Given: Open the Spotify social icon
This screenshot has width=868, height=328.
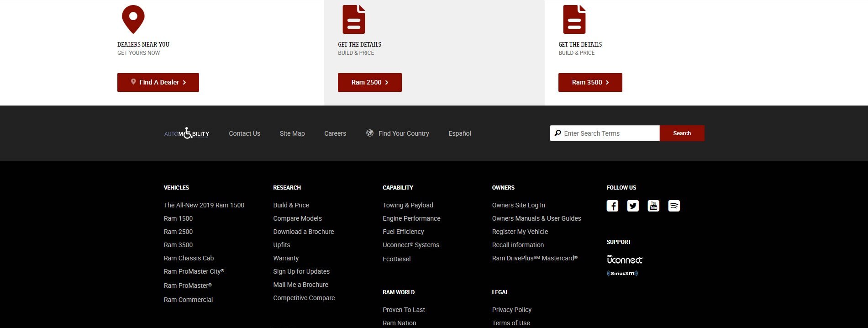Looking at the screenshot, I should (674, 206).
